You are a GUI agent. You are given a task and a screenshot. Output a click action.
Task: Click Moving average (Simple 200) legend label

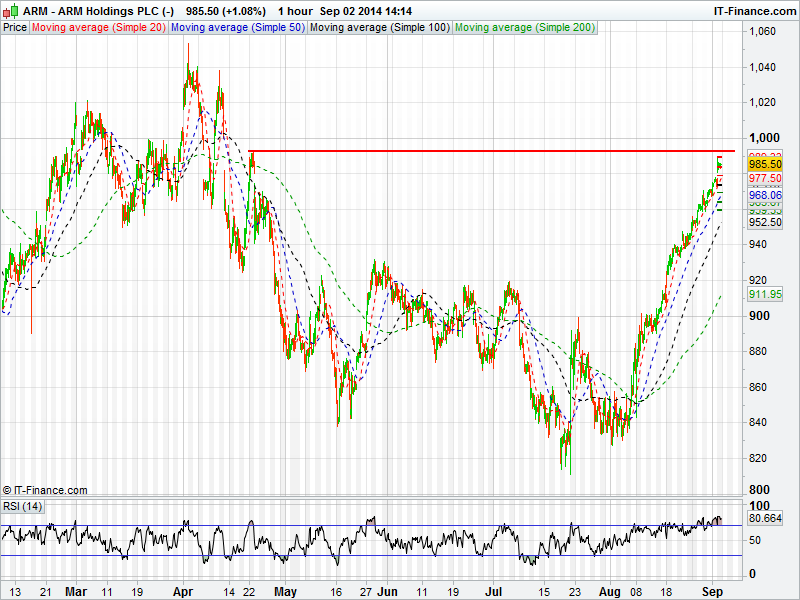[x=524, y=27]
